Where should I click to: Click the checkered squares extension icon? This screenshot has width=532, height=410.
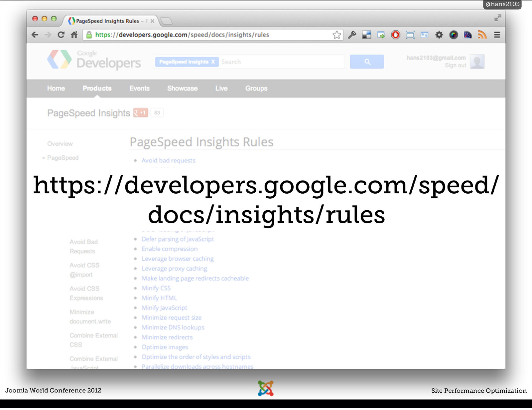367,35
